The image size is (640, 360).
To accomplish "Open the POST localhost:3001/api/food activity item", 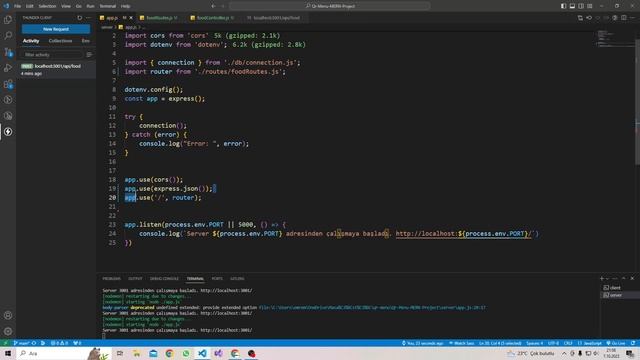I will click(56, 69).
